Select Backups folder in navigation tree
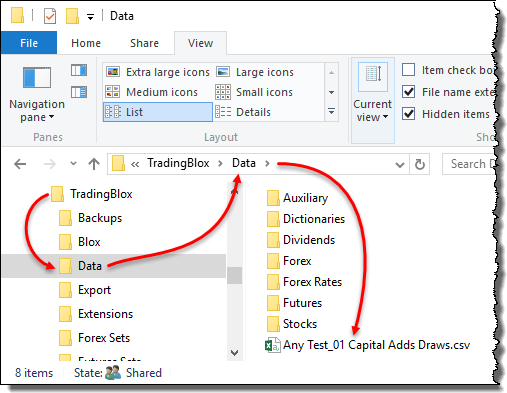507x393 pixels. pos(90,218)
